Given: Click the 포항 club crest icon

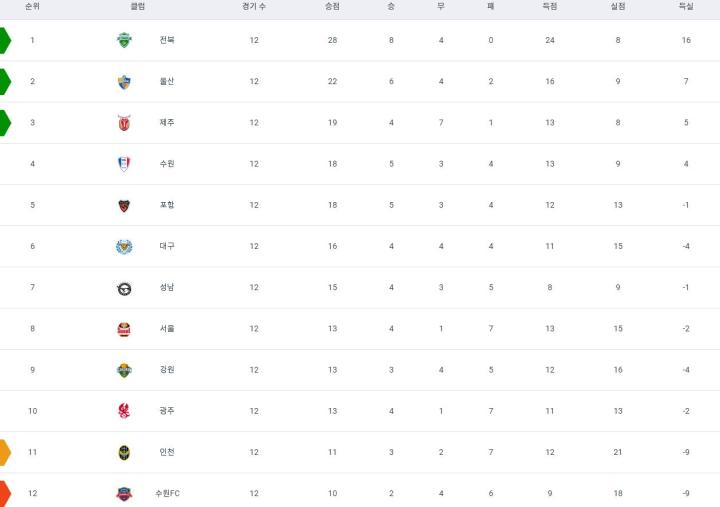Looking at the screenshot, I should [124, 205].
